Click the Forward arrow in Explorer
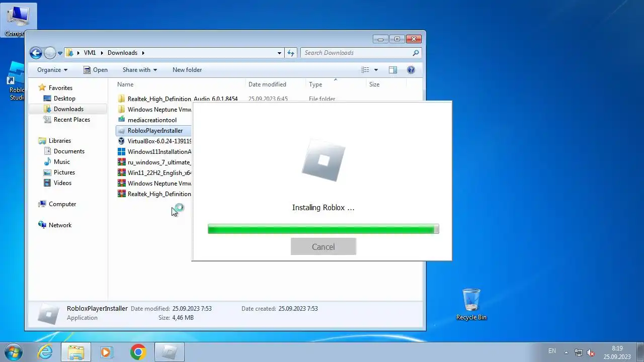 [50, 53]
